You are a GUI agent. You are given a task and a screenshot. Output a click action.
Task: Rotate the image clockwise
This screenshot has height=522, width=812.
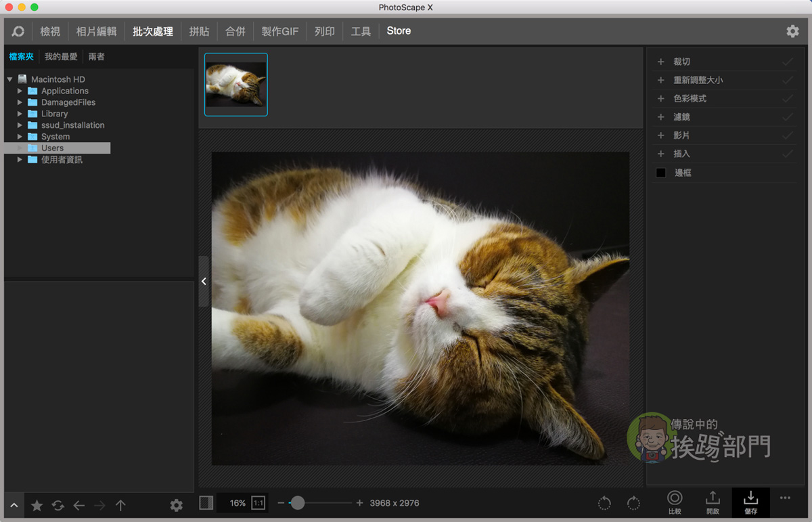[633, 503]
